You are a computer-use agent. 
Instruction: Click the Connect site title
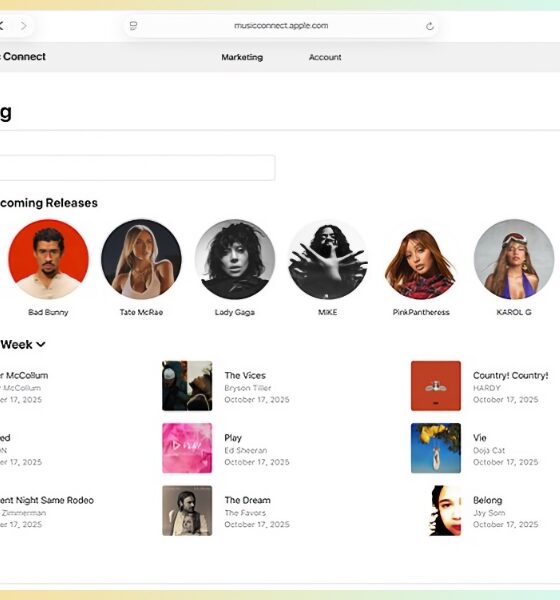[24, 57]
